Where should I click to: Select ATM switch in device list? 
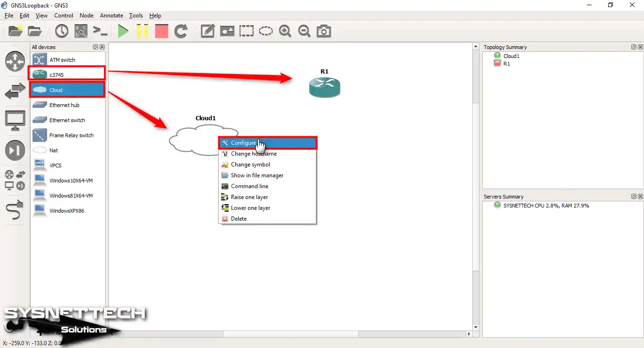pos(67,60)
